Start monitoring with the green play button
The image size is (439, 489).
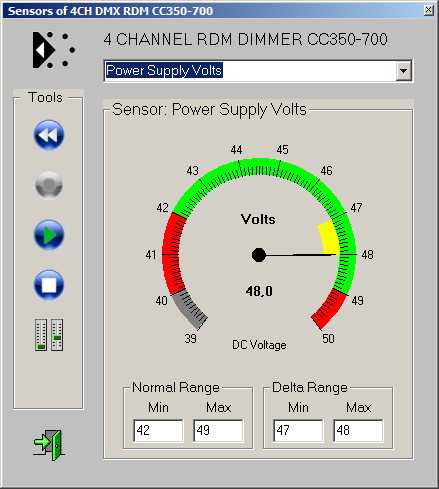[49, 235]
